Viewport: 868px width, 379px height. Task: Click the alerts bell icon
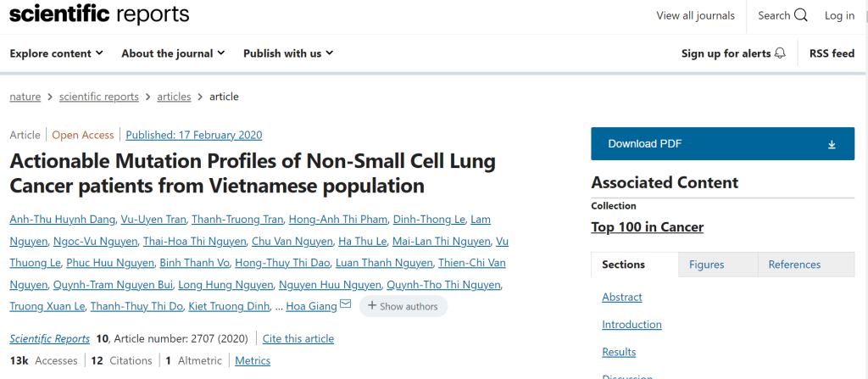780,53
